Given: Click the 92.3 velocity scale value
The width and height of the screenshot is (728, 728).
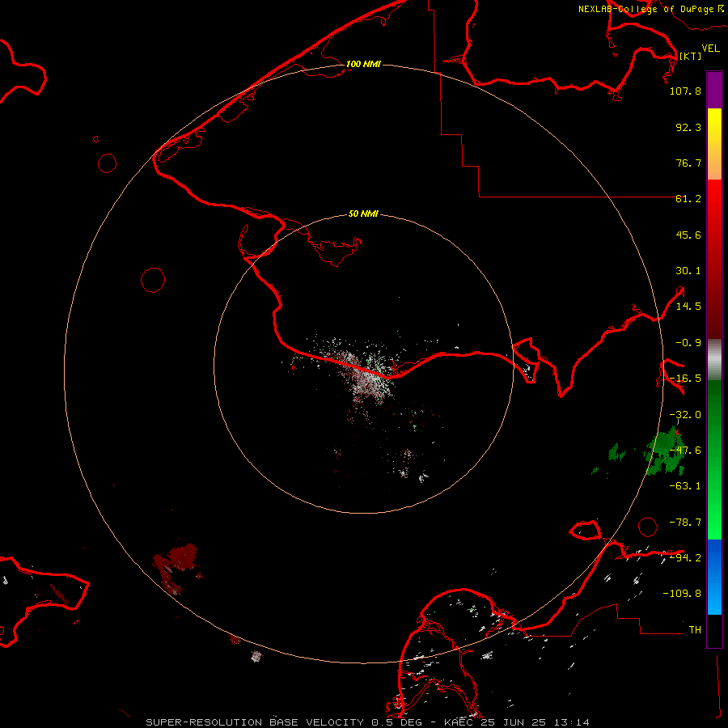Looking at the screenshot, I should pos(688,127).
